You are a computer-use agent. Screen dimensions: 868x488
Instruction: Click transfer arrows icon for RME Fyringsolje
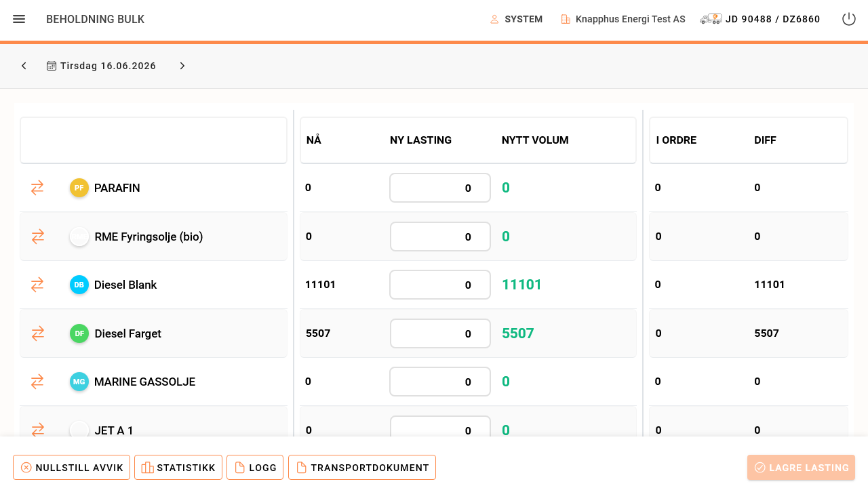coord(38,237)
